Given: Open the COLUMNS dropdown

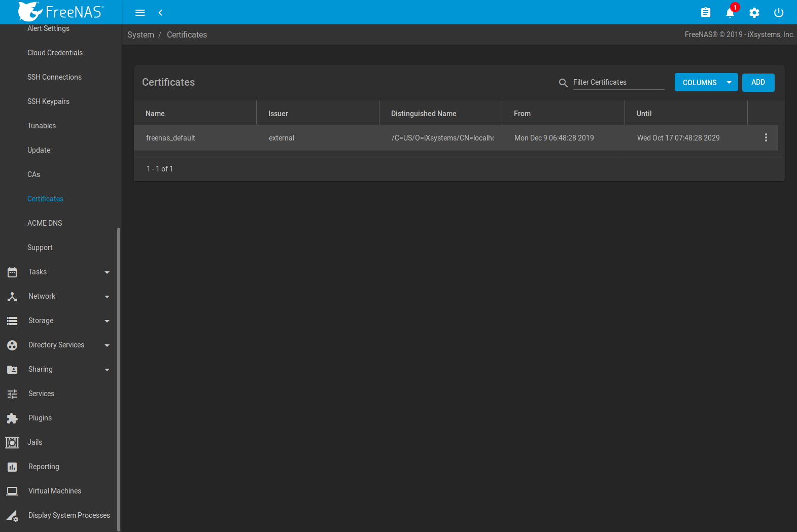Looking at the screenshot, I should tap(706, 83).
